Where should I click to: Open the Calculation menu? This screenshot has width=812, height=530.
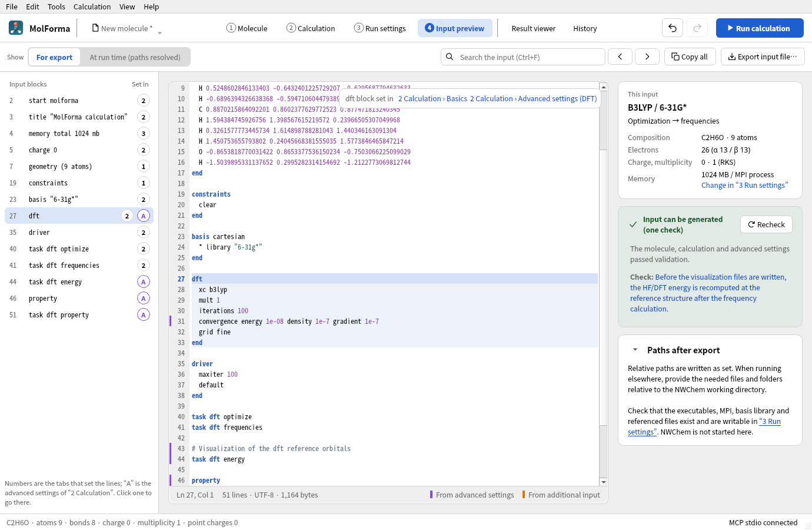pyautogui.click(x=92, y=6)
